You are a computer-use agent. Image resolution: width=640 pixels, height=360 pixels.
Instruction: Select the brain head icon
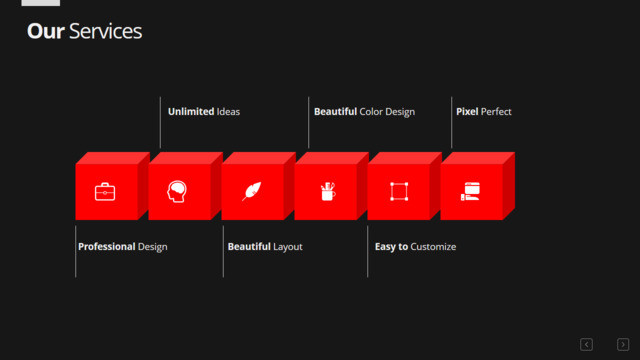click(x=177, y=191)
